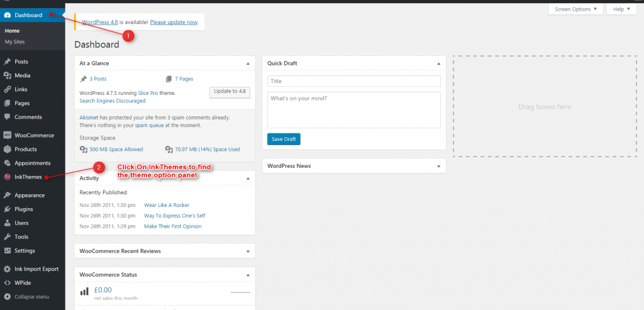Click the Collapse menu label

32,296
